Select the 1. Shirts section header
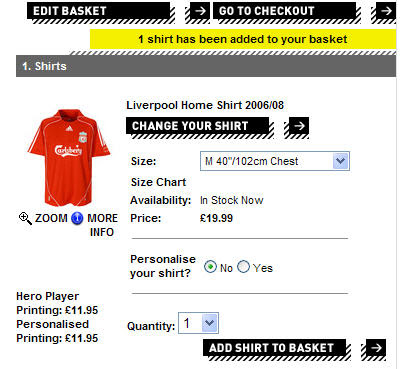This screenshot has height=369, width=400. (206, 66)
